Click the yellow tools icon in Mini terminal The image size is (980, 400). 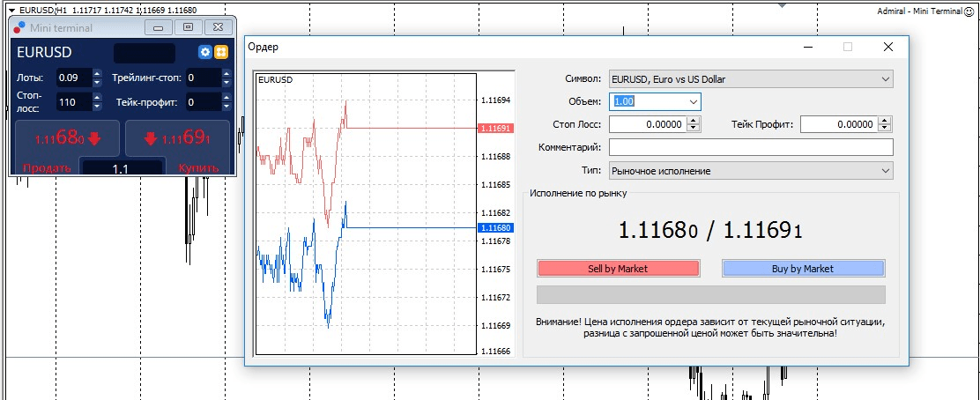[x=220, y=53]
